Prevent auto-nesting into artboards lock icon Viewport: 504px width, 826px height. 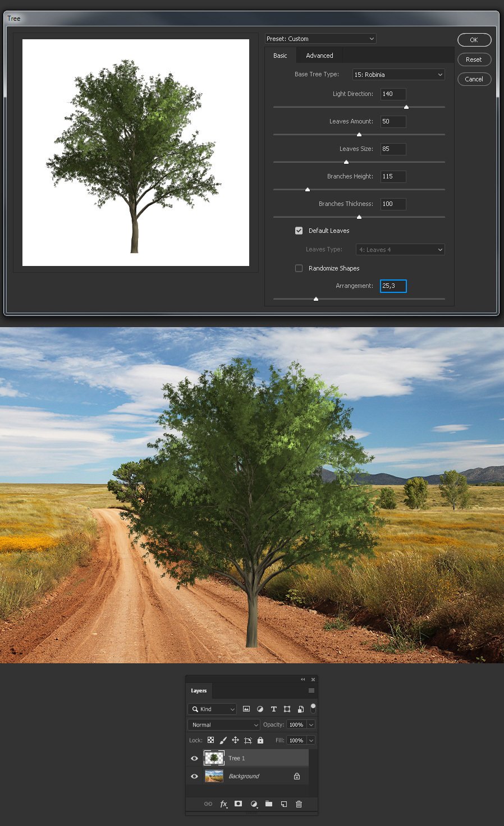coord(248,740)
